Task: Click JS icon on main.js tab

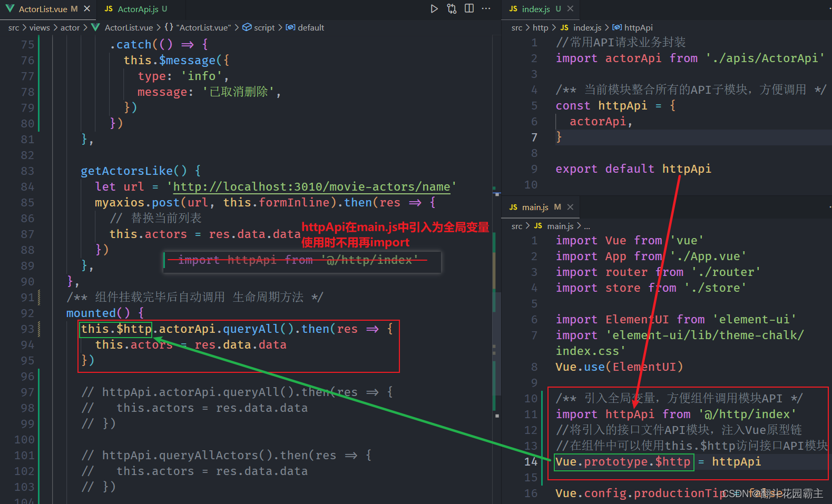Action: pos(513,207)
